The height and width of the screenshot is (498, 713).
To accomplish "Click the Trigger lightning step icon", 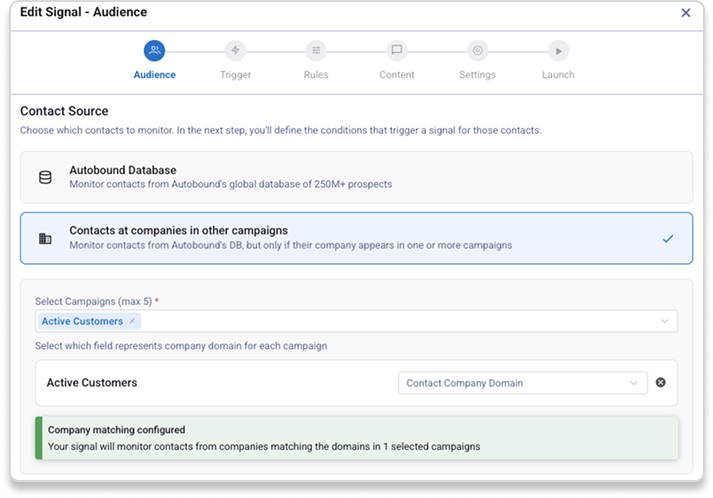I will 235,50.
